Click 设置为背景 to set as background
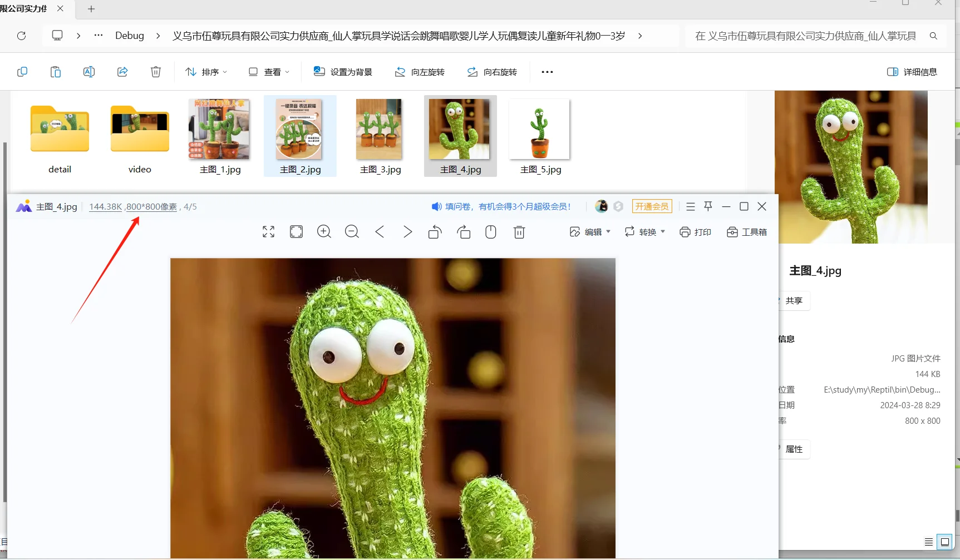The image size is (960, 560). (343, 72)
